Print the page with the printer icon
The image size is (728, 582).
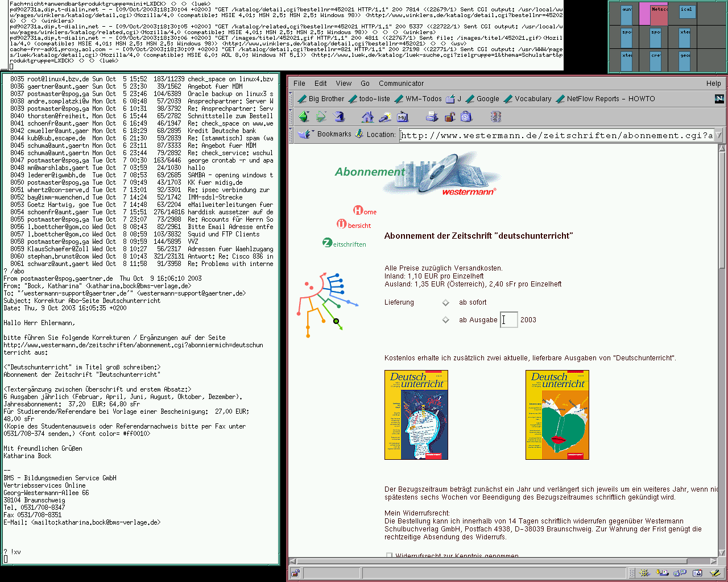pyautogui.click(x=432, y=117)
